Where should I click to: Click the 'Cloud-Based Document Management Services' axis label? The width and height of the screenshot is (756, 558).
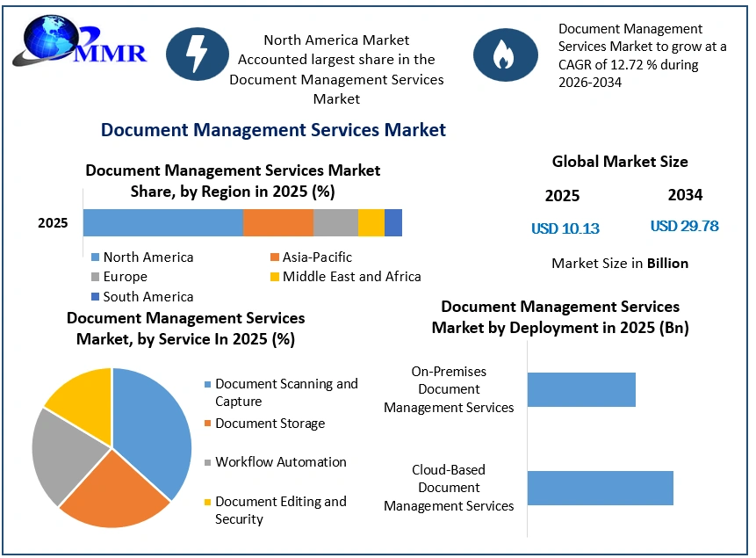pyautogui.click(x=449, y=488)
